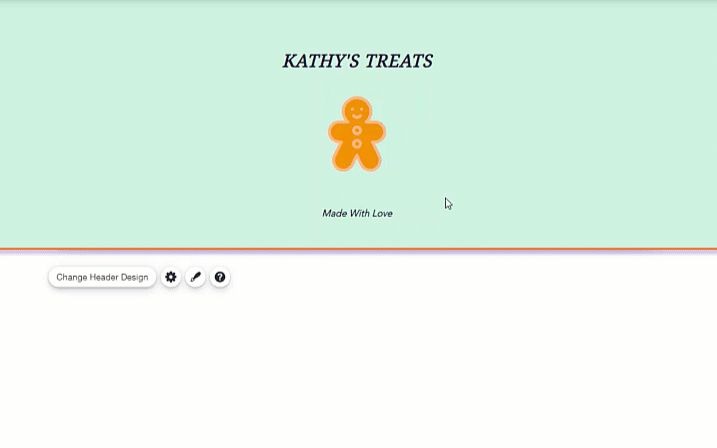Select the KATHY'S TREATS title text
Viewport: 717px width, 448px height.
(357, 61)
